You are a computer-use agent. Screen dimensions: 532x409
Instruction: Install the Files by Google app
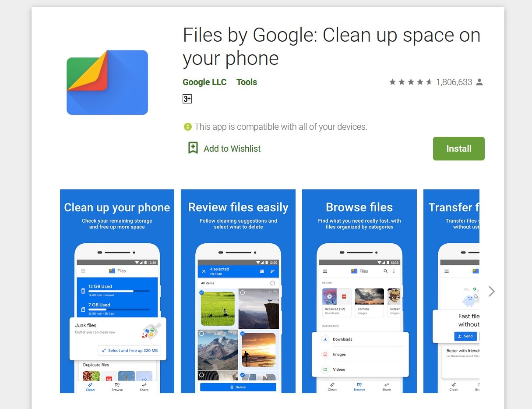pyautogui.click(x=459, y=149)
